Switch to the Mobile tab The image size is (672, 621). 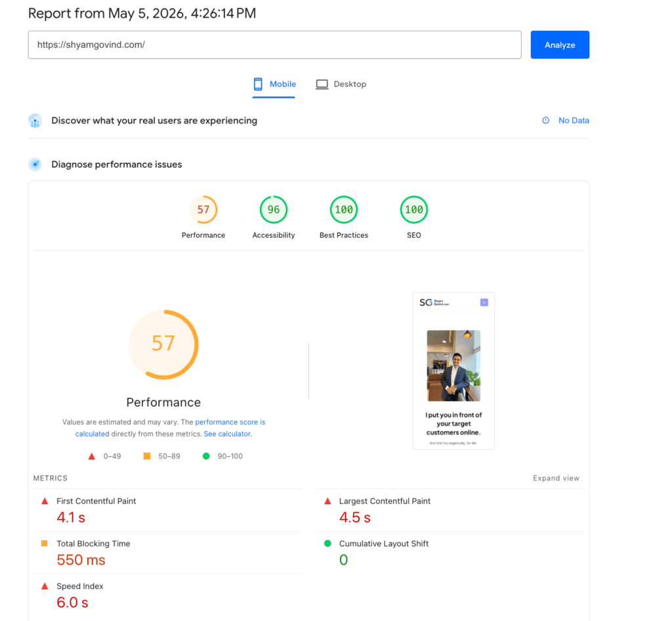click(x=274, y=84)
